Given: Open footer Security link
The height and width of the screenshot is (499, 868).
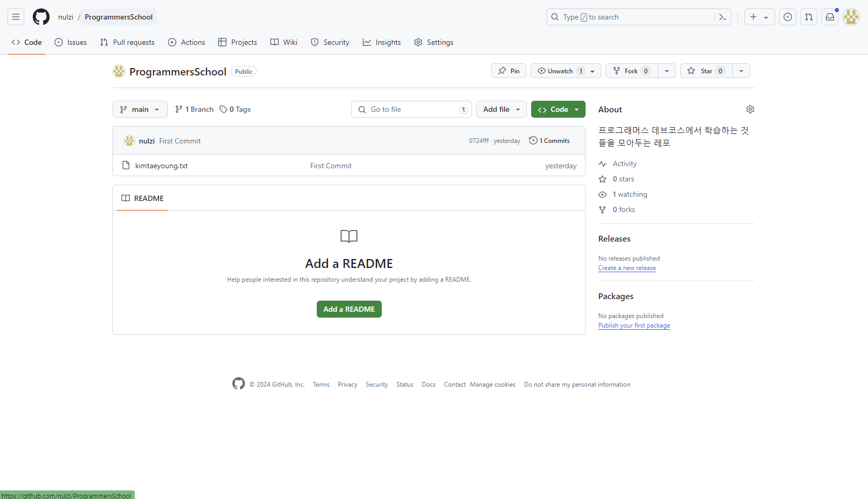Looking at the screenshot, I should point(377,385).
